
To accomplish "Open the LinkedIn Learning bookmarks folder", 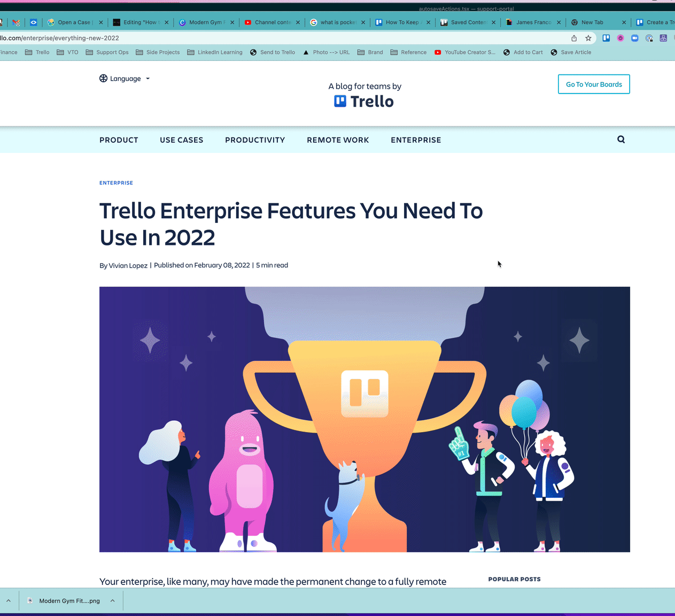I will click(x=215, y=52).
